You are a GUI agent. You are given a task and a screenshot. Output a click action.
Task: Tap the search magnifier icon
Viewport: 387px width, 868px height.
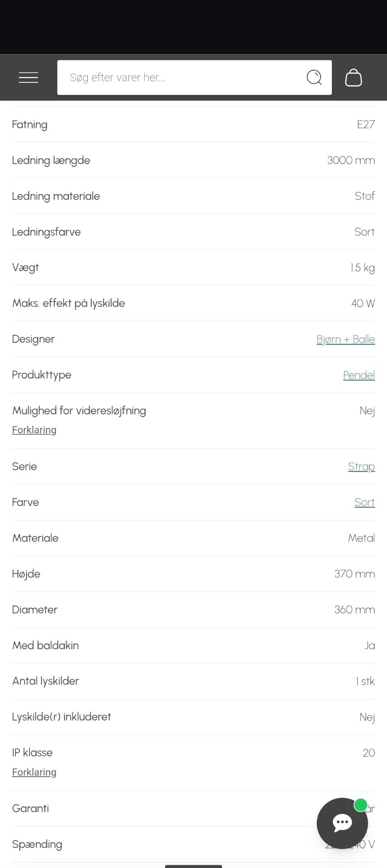coord(314,77)
